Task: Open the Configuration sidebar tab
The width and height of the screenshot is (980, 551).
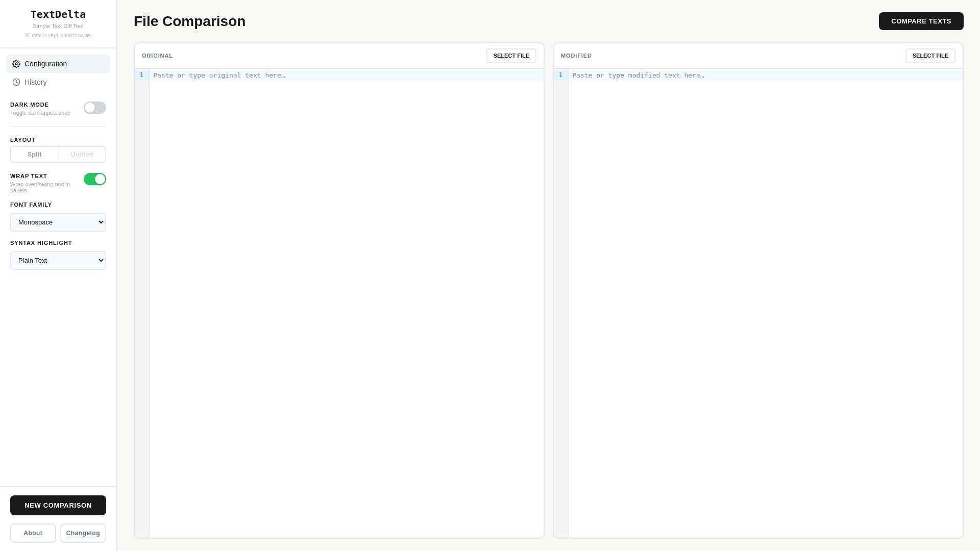Action: tap(58, 64)
